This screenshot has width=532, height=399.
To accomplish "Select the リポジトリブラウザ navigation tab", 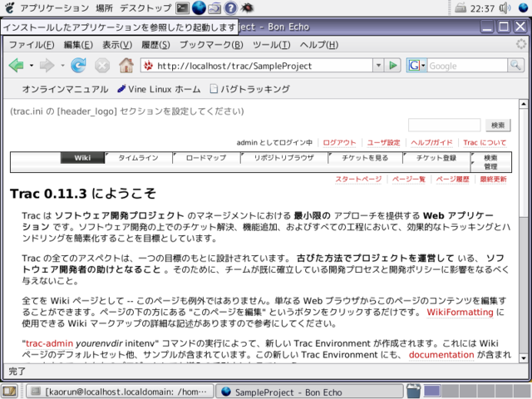I will (284, 158).
